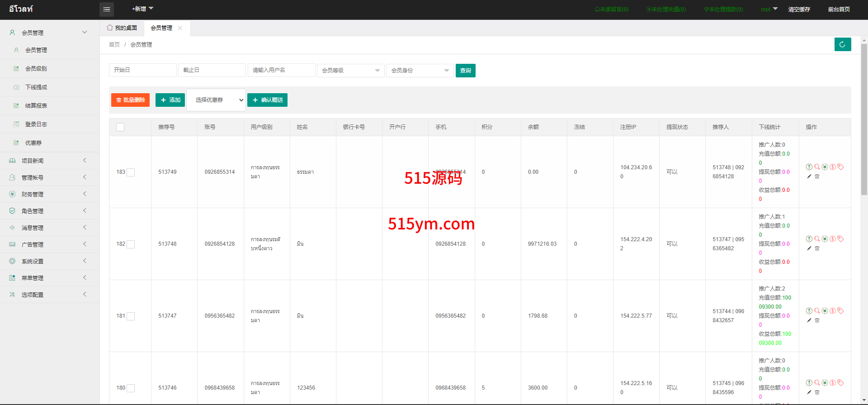Screen dimensions: 868x405
Task: Click the 请输入用户名 username input field
Action: coord(281,70)
